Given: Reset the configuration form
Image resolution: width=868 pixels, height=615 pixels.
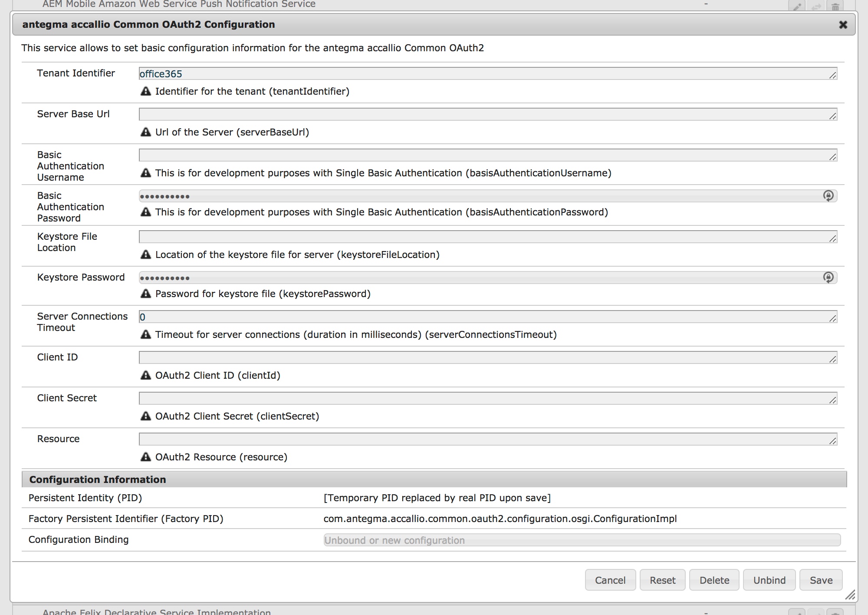Looking at the screenshot, I should pyautogui.click(x=663, y=580).
